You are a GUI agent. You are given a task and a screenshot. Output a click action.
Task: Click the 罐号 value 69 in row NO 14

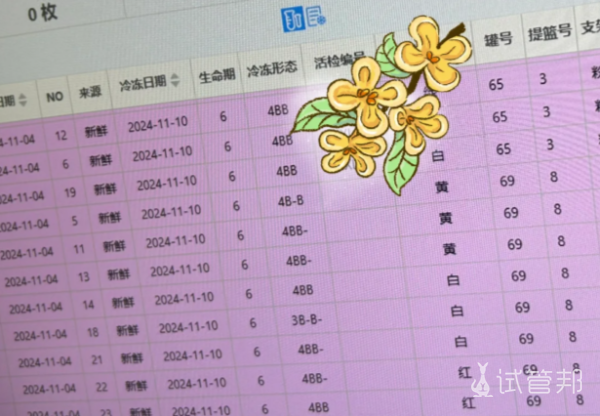tap(518, 276)
